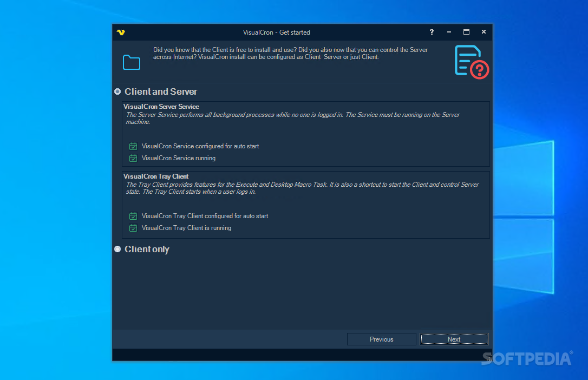Screen dimensions: 588x380
Task: Go back with the Previous button
Action: [x=381, y=339]
